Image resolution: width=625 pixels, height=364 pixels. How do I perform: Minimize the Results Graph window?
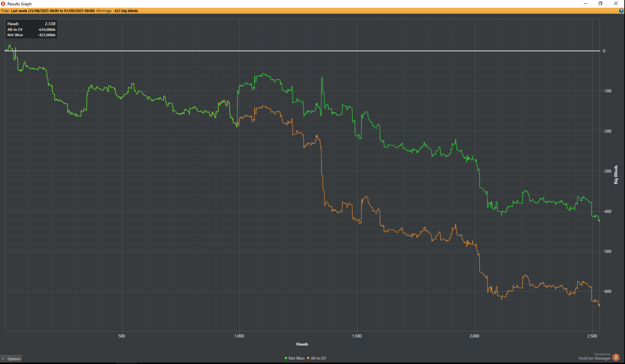point(585,4)
